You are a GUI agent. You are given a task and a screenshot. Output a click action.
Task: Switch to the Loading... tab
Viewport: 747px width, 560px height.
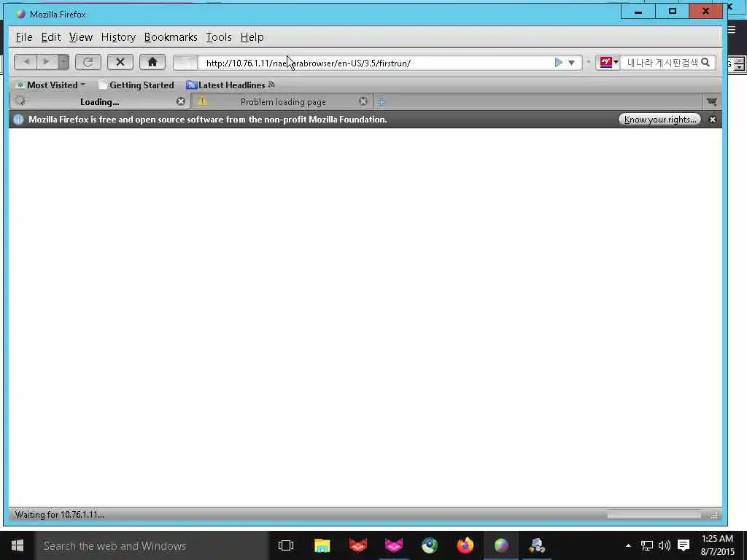[x=100, y=102]
